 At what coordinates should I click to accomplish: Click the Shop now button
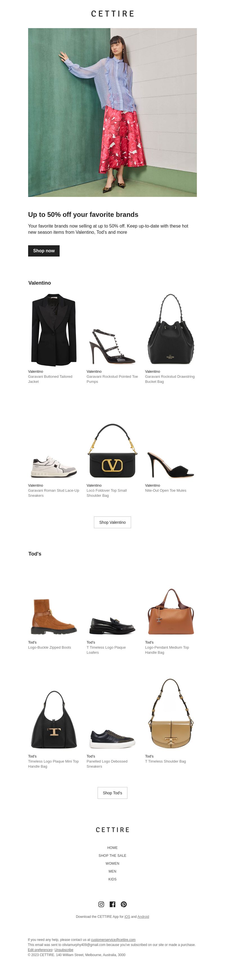[44, 251]
